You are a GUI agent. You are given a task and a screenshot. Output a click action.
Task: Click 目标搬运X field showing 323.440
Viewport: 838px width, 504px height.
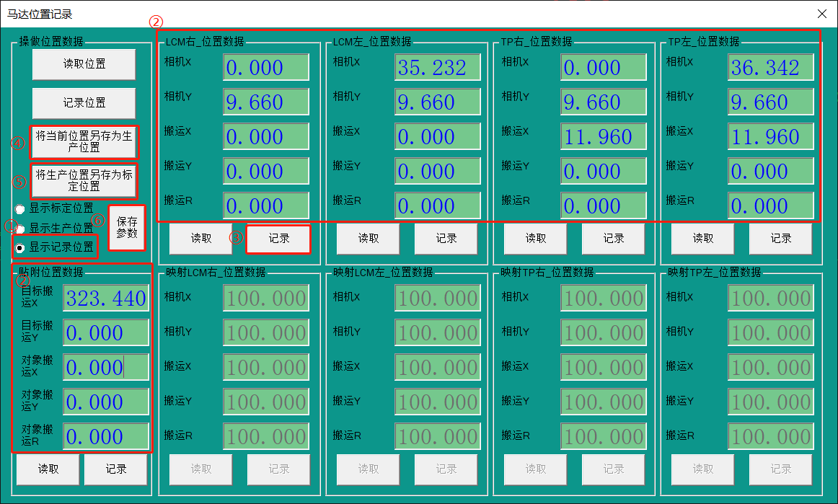(106, 299)
